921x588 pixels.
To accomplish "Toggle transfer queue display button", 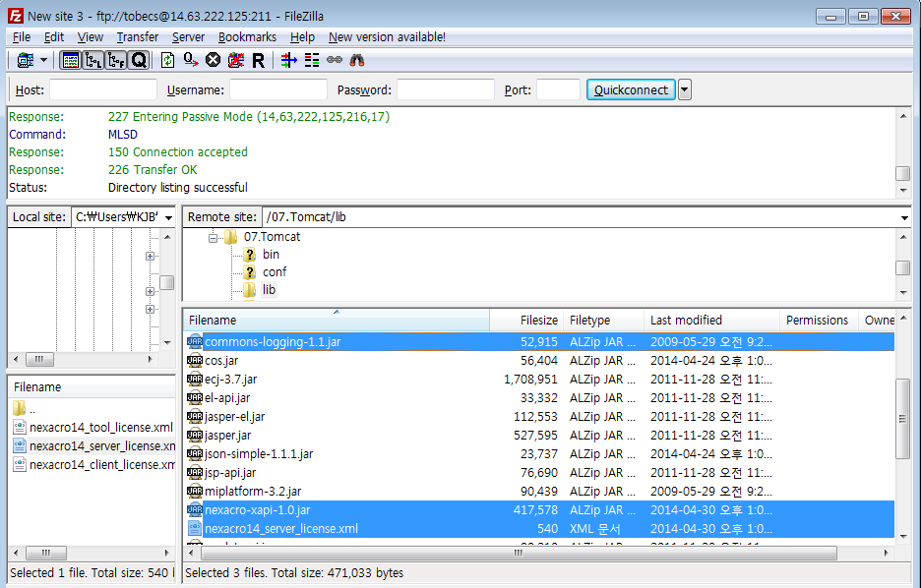I will point(139,60).
